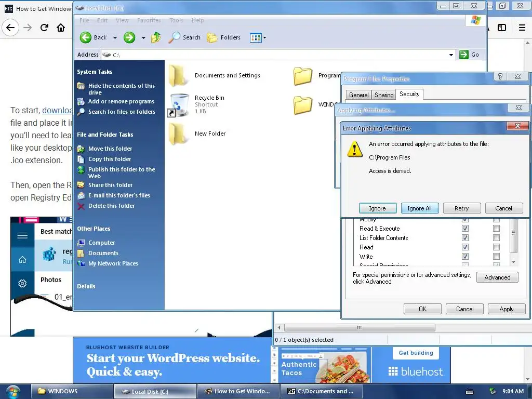
Task: Click the browser Home icon
Action: click(x=61, y=28)
